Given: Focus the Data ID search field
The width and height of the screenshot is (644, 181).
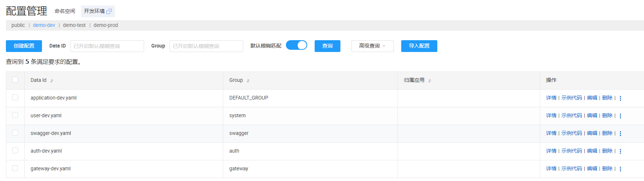Looking at the screenshot, I should (x=107, y=46).
